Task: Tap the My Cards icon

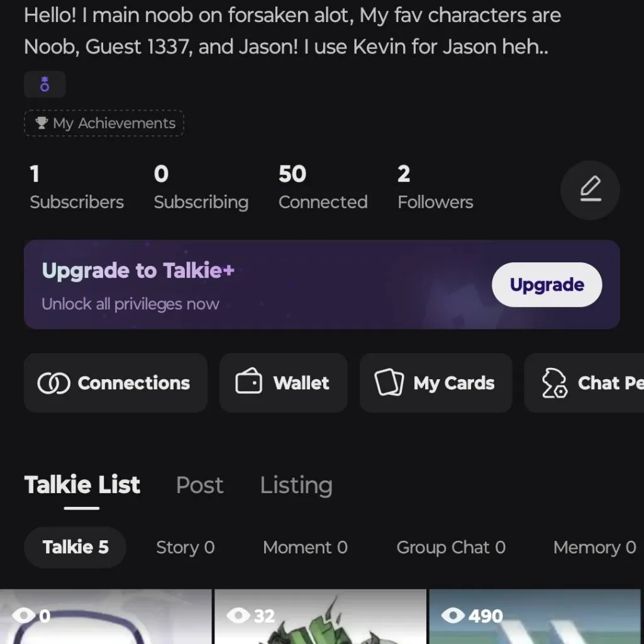Action: coord(389,382)
